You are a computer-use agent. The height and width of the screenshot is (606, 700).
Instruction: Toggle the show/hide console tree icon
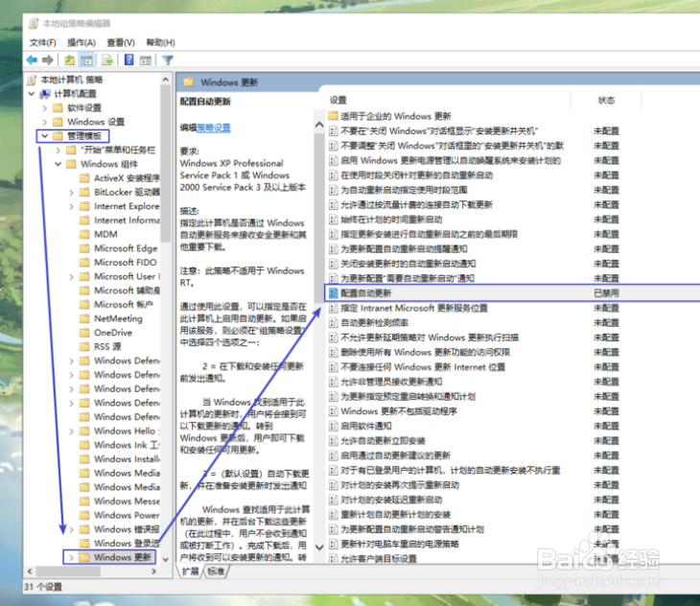point(86,59)
